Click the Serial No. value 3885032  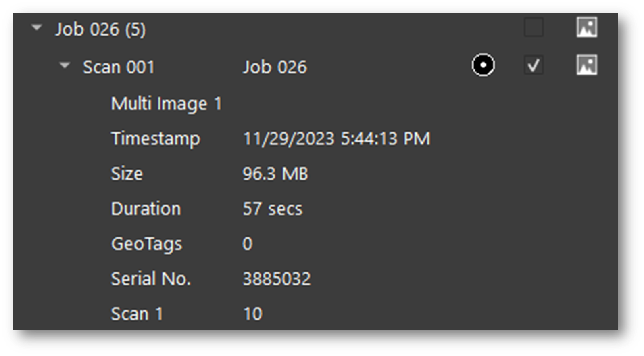(x=276, y=279)
